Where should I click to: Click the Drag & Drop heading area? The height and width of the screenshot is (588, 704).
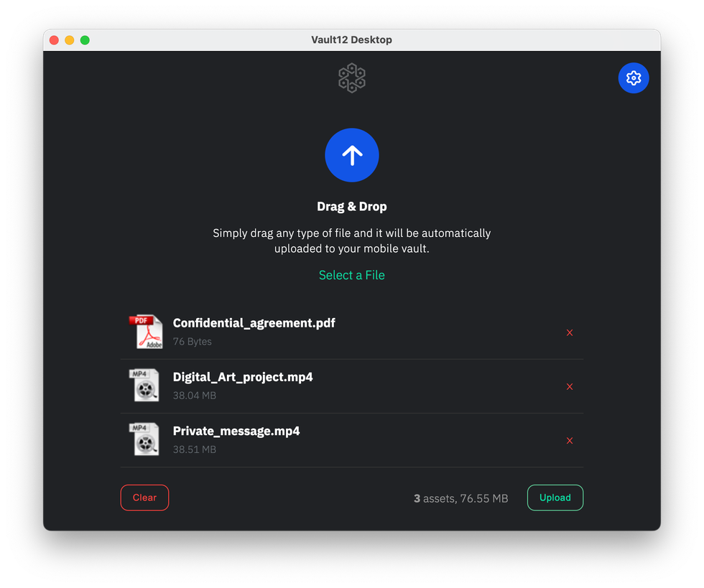(351, 206)
